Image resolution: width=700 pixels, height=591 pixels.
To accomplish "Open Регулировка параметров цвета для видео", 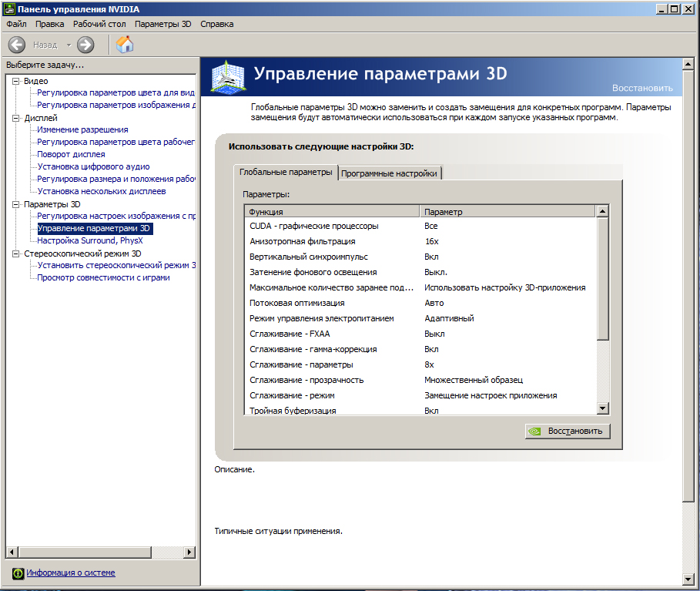I will (116, 92).
